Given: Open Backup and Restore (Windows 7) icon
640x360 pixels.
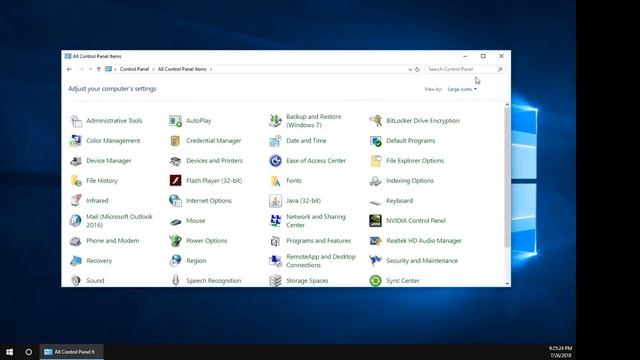Looking at the screenshot, I should click(x=276, y=121).
